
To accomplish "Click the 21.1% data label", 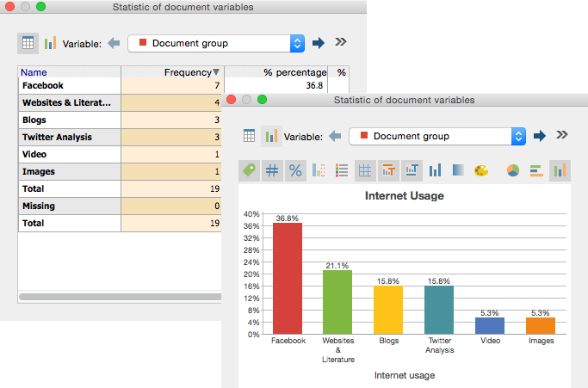I will point(337,266).
